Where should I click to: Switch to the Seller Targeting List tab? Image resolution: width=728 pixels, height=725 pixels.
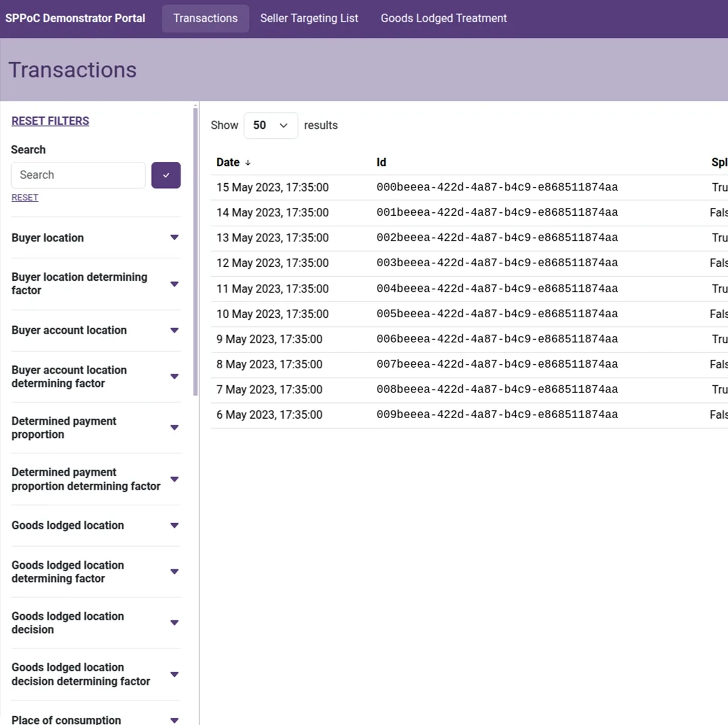click(309, 18)
